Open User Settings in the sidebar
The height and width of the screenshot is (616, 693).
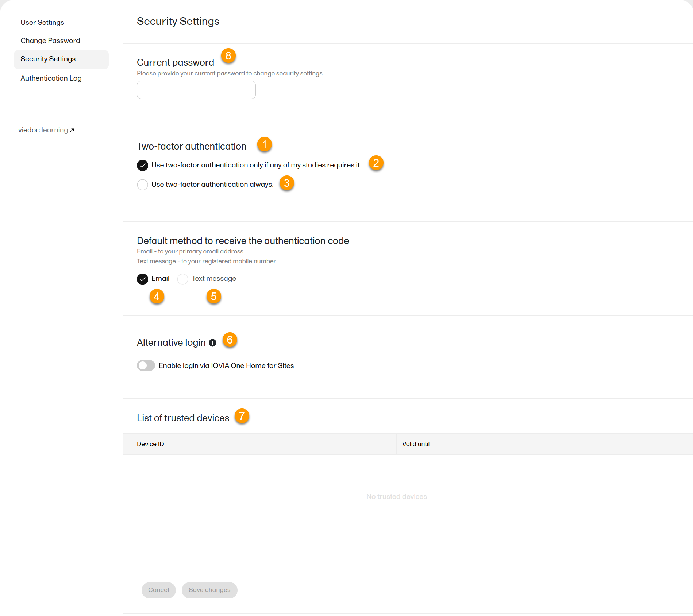coord(42,23)
